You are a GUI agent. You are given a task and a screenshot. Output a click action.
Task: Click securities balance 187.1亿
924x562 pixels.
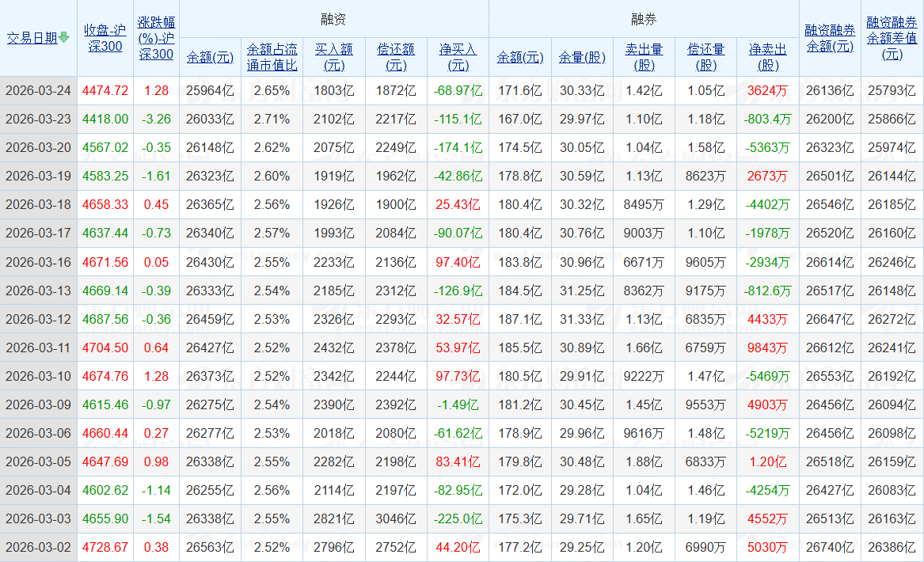point(519,319)
